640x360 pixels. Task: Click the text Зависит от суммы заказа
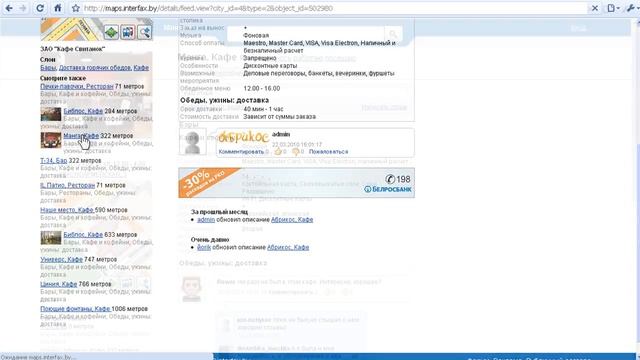pos(279,117)
